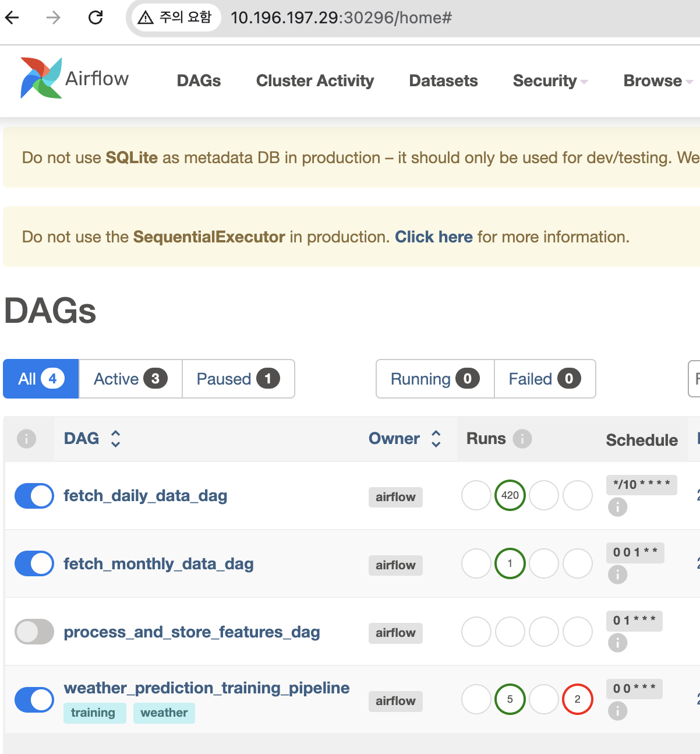
Task: Follow 'Click here' SequentialExecutor link
Action: (x=434, y=237)
